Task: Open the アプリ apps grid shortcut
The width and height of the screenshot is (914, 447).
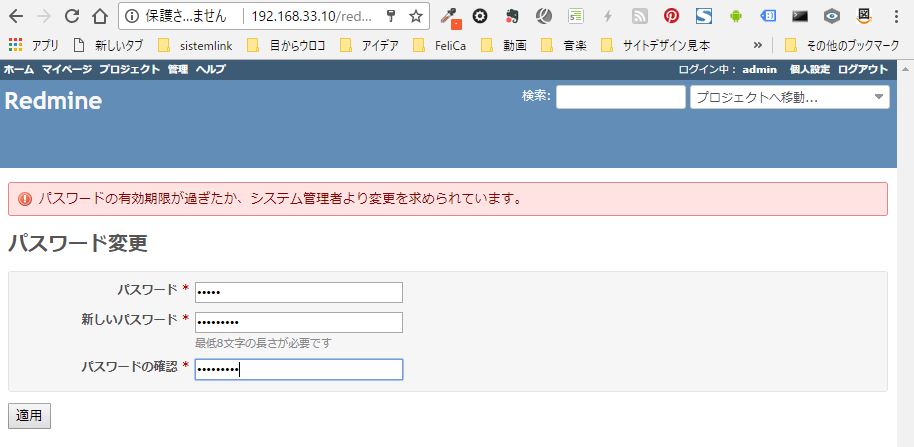Action: click(34, 45)
